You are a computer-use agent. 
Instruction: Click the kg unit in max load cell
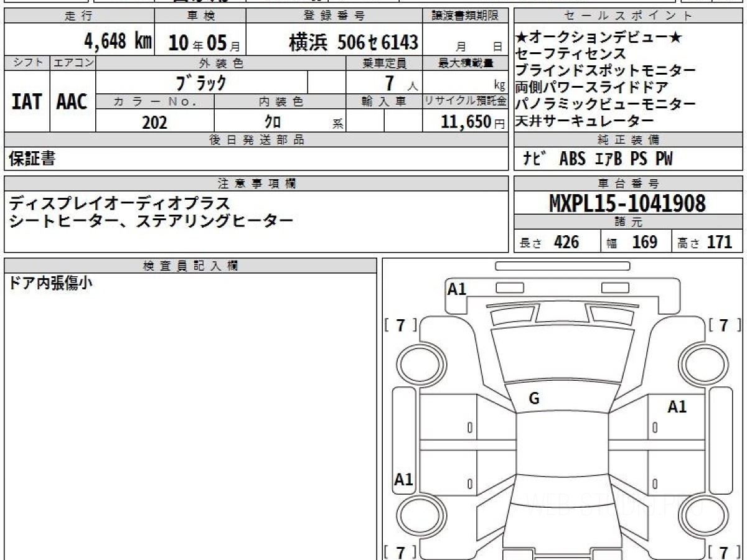(x=499, y=86)
